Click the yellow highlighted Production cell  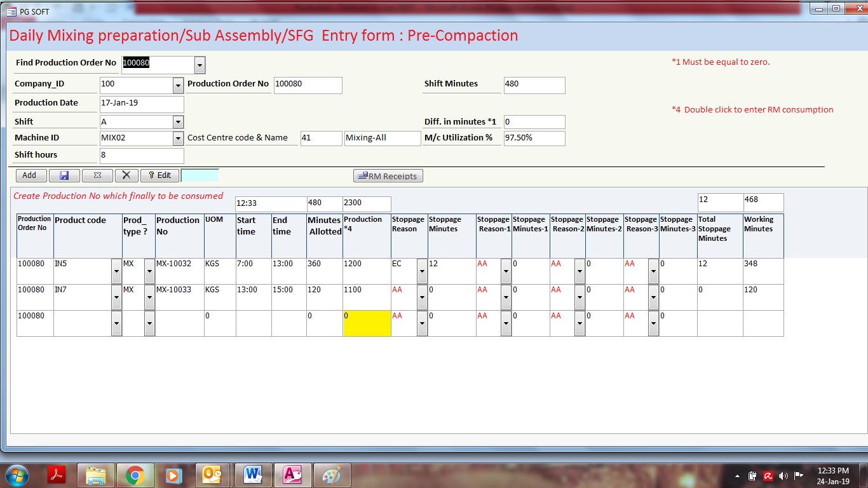[367, 323]
